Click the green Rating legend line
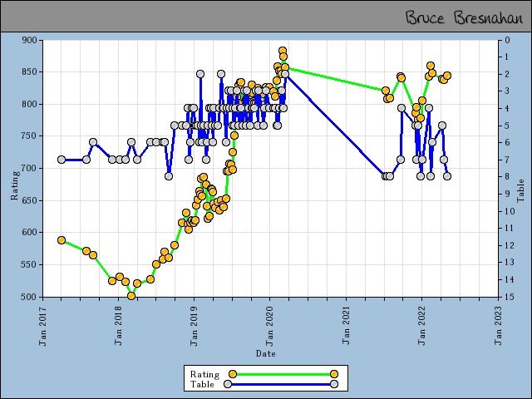Image resolution: width=532 pixels, height=399 pixels. (x=283, y=374)
